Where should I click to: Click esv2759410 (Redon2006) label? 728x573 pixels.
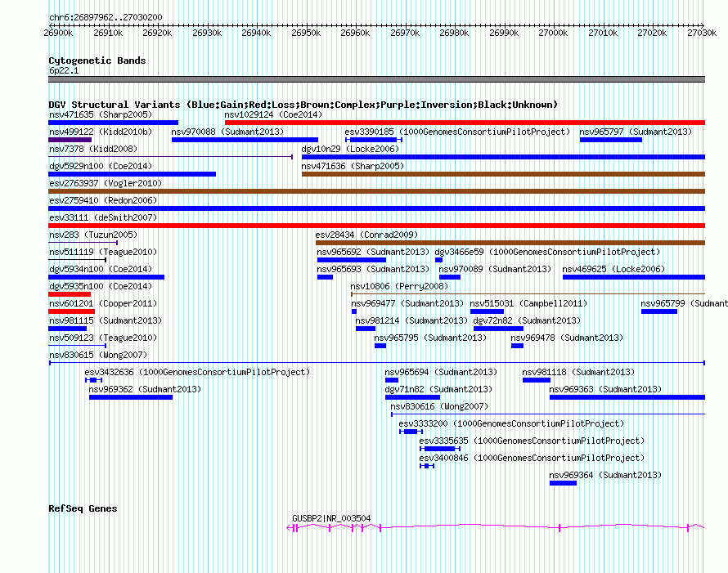coord(103,200)
